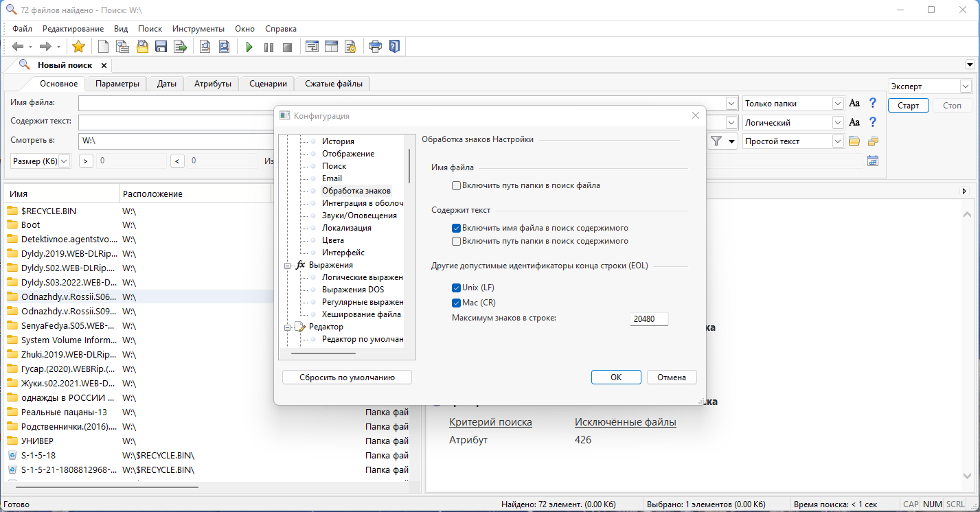Click the printer icon in toolbar
Image resolution: width=980 pixels, height=512 pixels.
click(375, 47)
